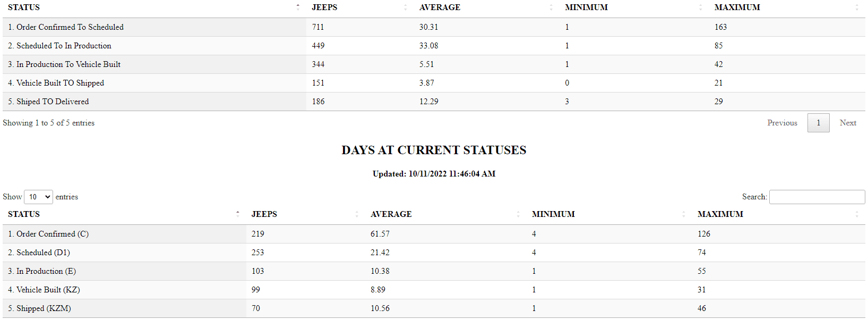Screen dimensions: 868x319
Task: Select row 'Vehicle Built (KZ)'
Action: tap(434, 290)
